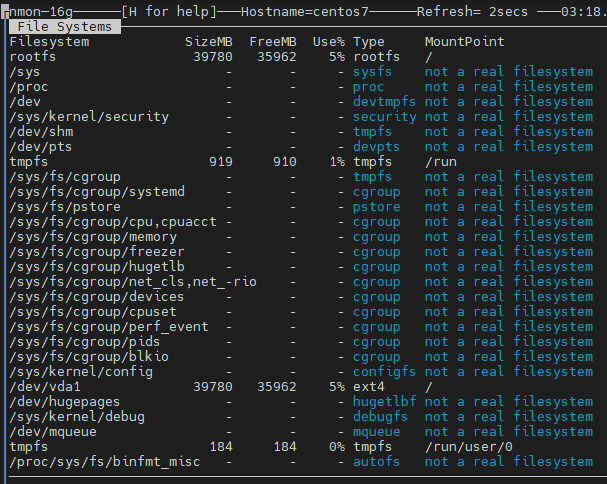Select the /sys/kernel/security row
This screenshot has height=484, width=607.
coord(89,117)
